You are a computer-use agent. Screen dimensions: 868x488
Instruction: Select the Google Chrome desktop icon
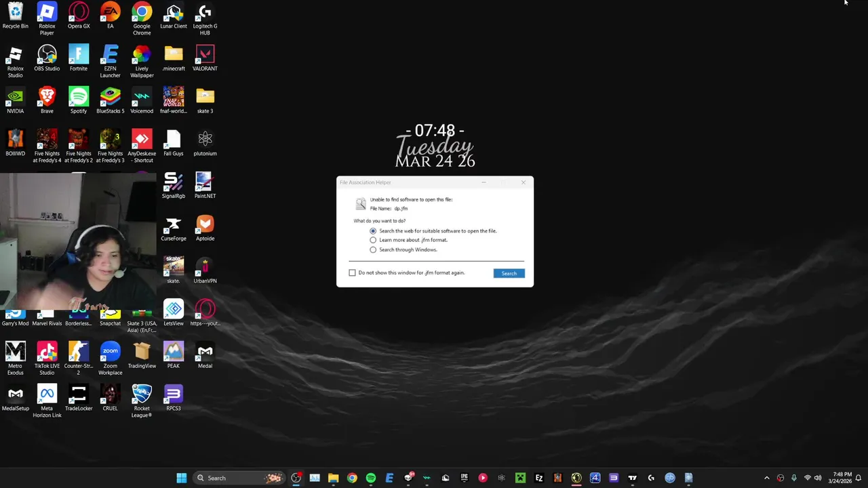click(x=142, y=19)
